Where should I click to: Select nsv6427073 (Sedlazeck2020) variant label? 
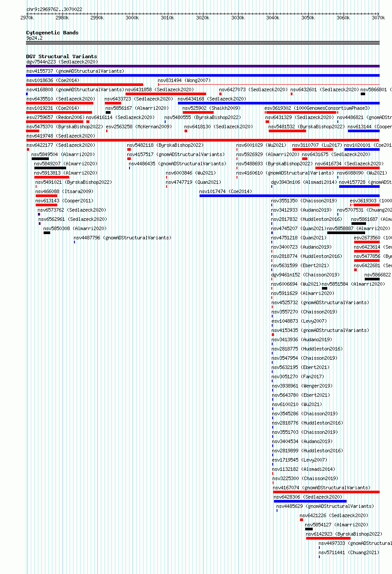click(x=253, y=89)
